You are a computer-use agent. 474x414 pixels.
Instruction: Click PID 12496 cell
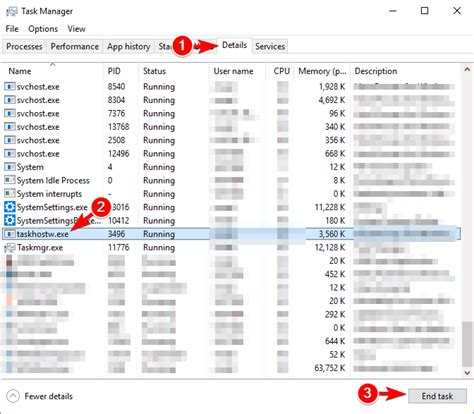(118, 154)
